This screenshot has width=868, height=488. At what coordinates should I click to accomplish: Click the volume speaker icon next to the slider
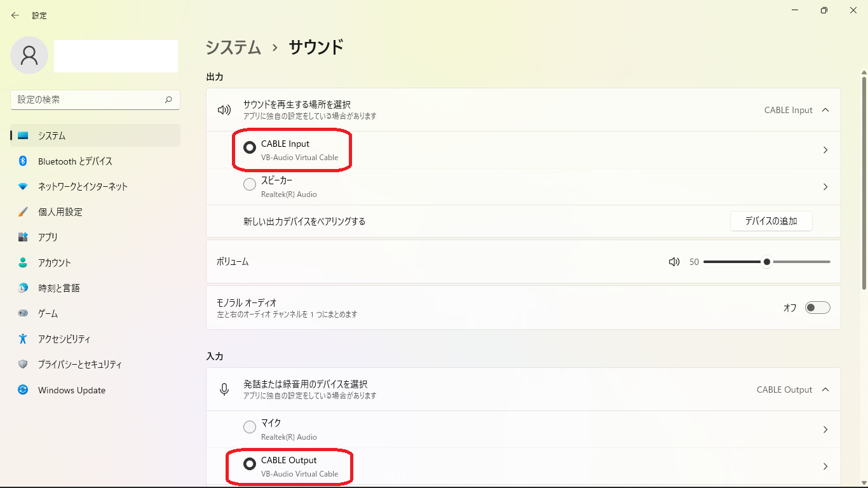tap(674, 261)
